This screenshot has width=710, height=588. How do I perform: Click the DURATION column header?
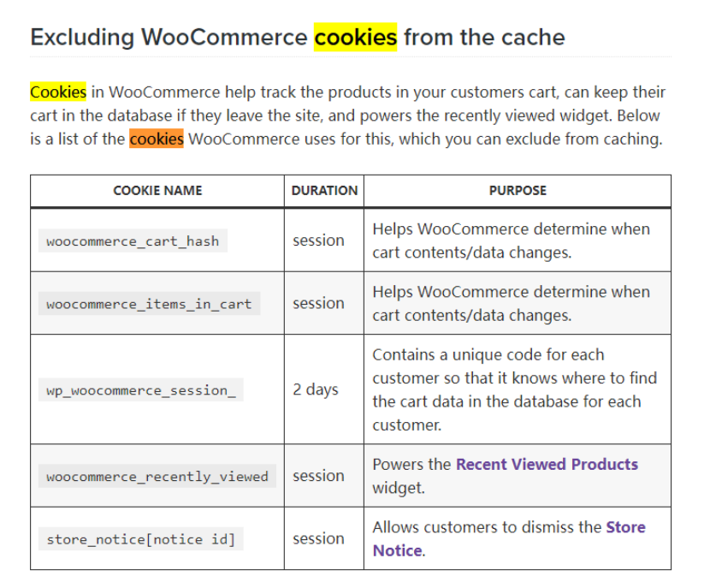tap(324, 191)
